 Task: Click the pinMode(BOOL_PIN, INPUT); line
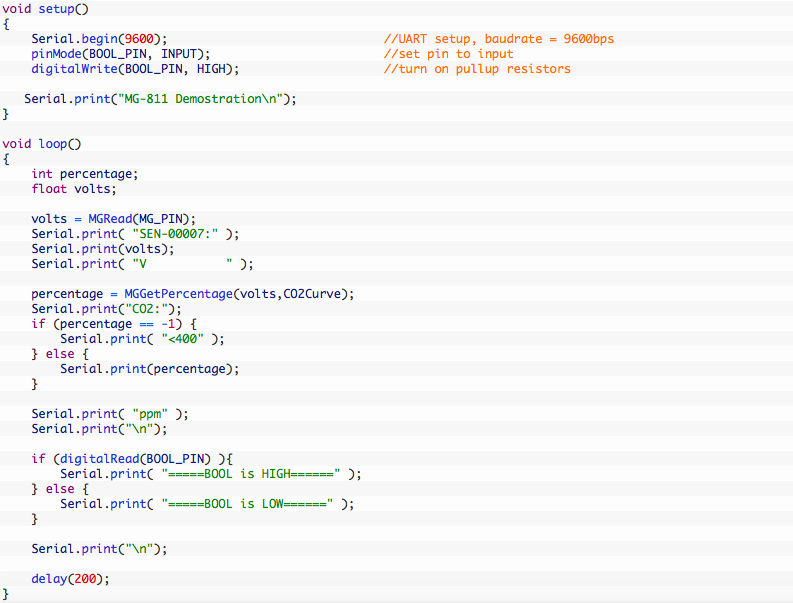(120, 54)
